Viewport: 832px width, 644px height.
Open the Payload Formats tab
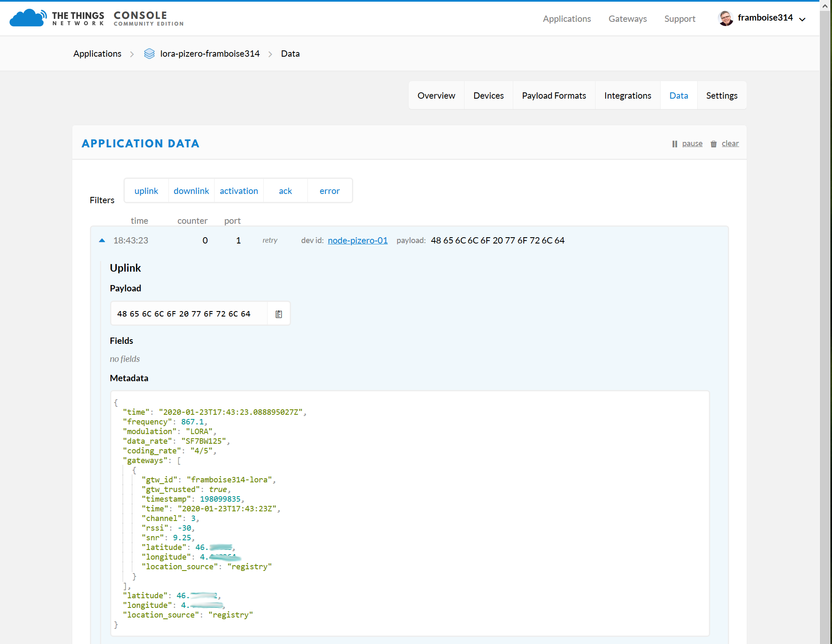point(554,96)
